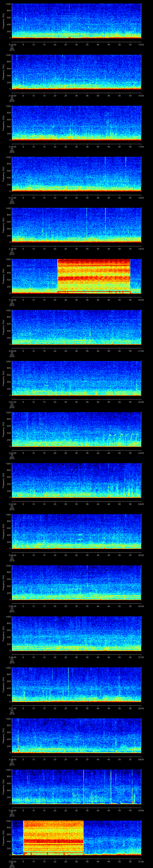Click the 3:14:00 start time label
Image resolution: width=153 pixels, height=868 pixels.
coord(12,44)
